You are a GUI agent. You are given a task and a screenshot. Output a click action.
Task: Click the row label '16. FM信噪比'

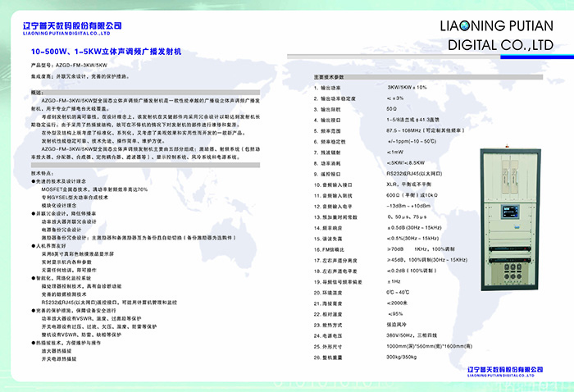(x=329, y=249)
